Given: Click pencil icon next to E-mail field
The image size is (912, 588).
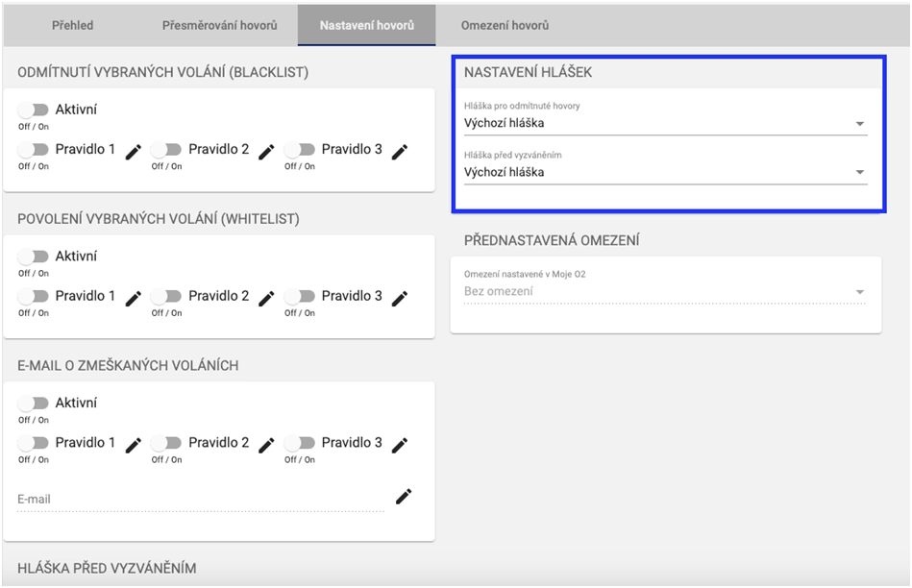Looking at the screenshot, I should pos(404,496).
